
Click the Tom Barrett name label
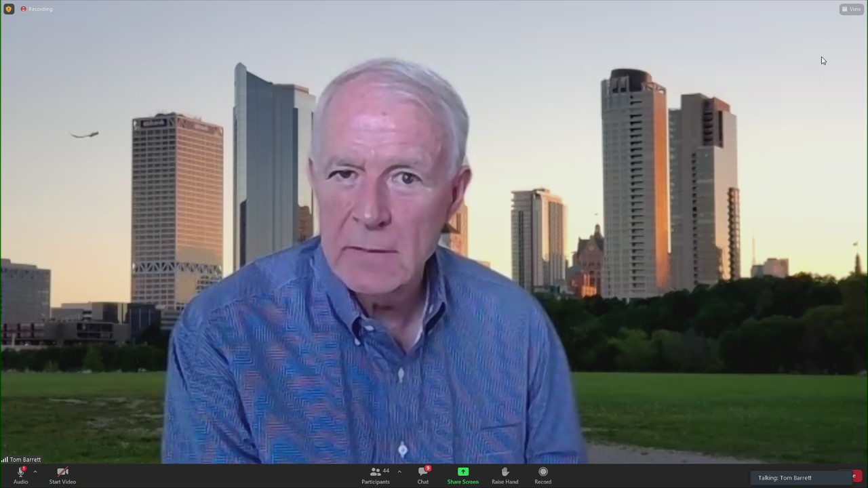(x=25, y=460)
